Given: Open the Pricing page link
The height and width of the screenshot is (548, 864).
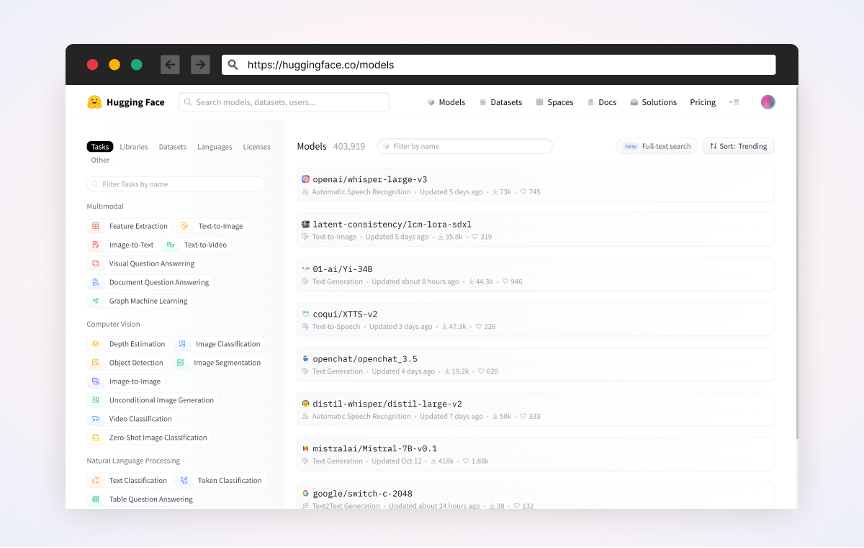Looking at the screenshot, I should click(x=703, y=102).
